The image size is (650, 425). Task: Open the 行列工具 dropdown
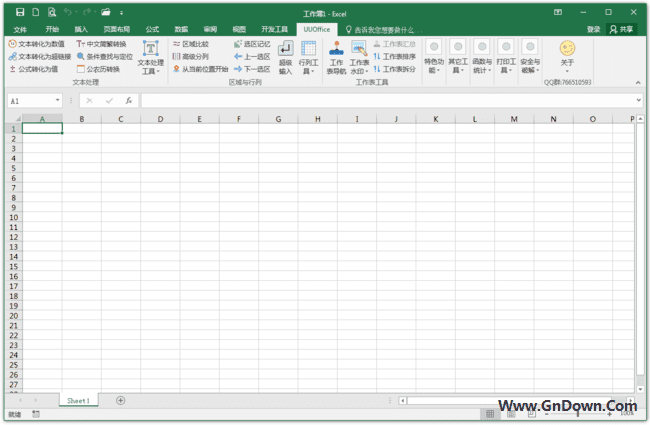click(308, 57)
